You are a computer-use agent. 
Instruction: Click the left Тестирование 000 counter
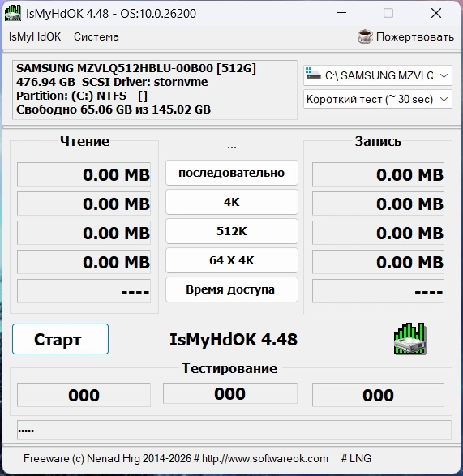pyautogui.click(x=84, y=395)
